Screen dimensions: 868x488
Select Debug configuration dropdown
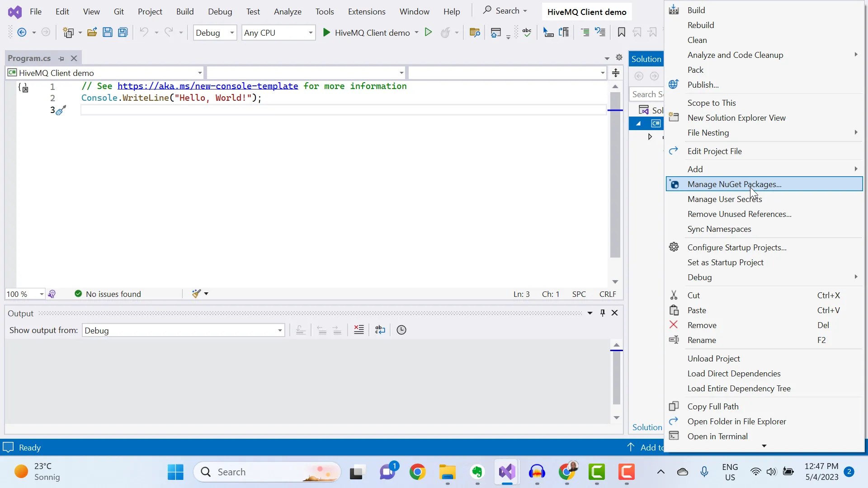click(215, 32)
